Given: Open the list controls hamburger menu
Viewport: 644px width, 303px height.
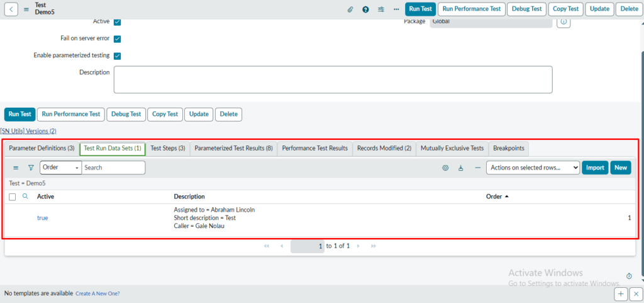Looking at the screenshot, I should pos(16,168).
